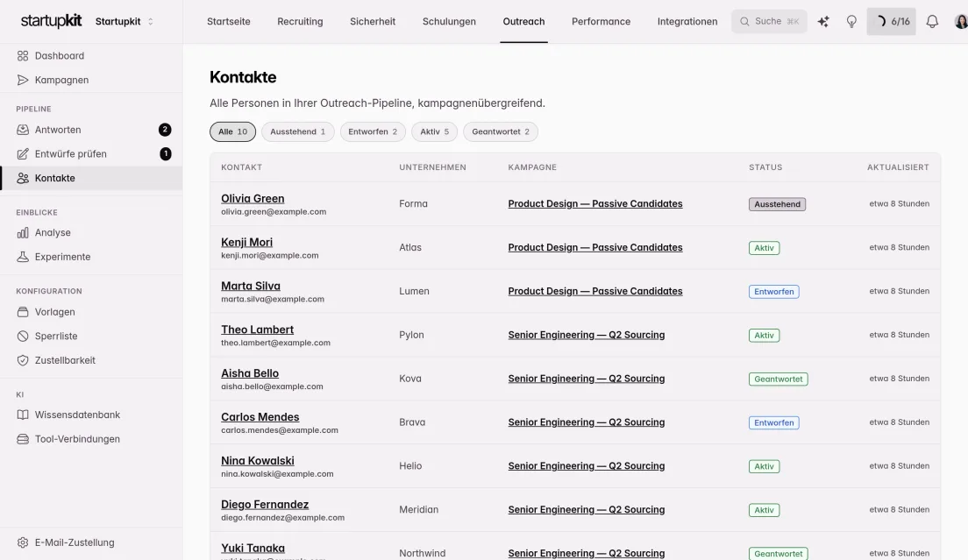Click the Kampagnen paper-plane icon
Image resolution: width=968 pixels, height=560 pixels.
(23, 80)
